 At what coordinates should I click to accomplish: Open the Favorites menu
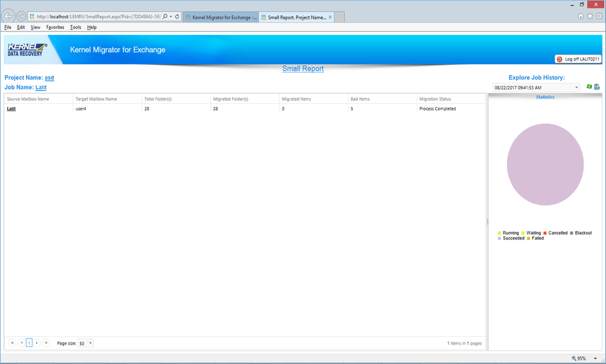[55, 27]
